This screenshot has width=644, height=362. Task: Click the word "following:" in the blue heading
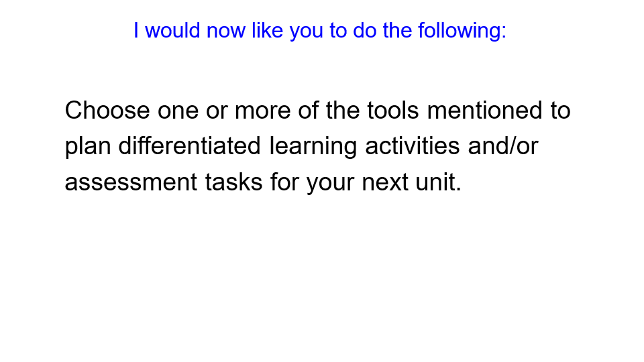tap(462, 31)
